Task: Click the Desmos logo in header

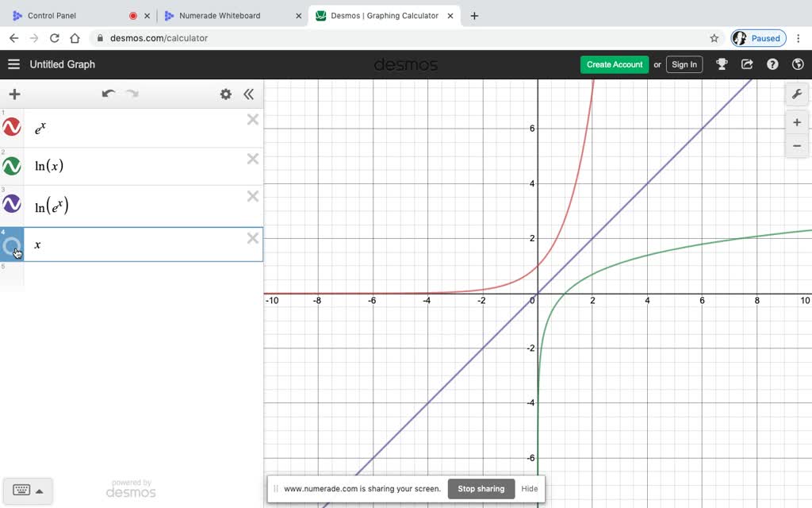Action: pos(406,65)
